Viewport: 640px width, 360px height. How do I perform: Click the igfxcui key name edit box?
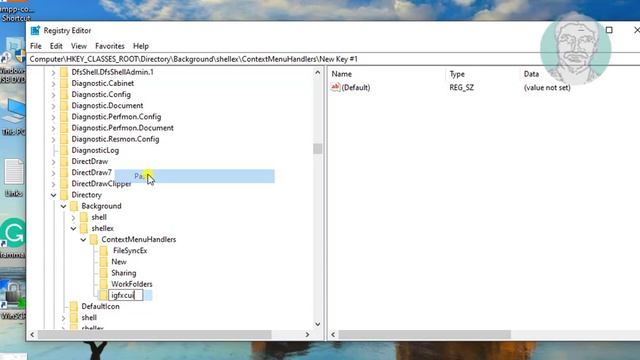point(126,295)
